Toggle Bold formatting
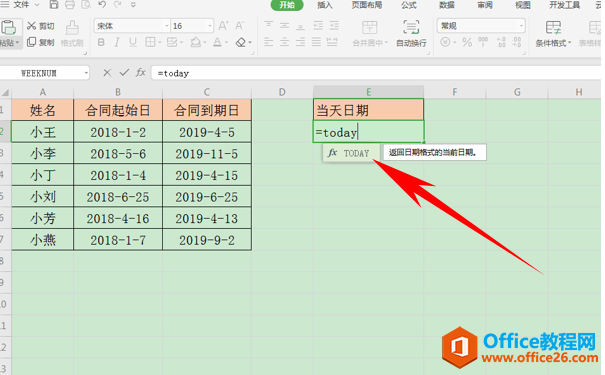The image size is (605, 375). coord(101,42)
